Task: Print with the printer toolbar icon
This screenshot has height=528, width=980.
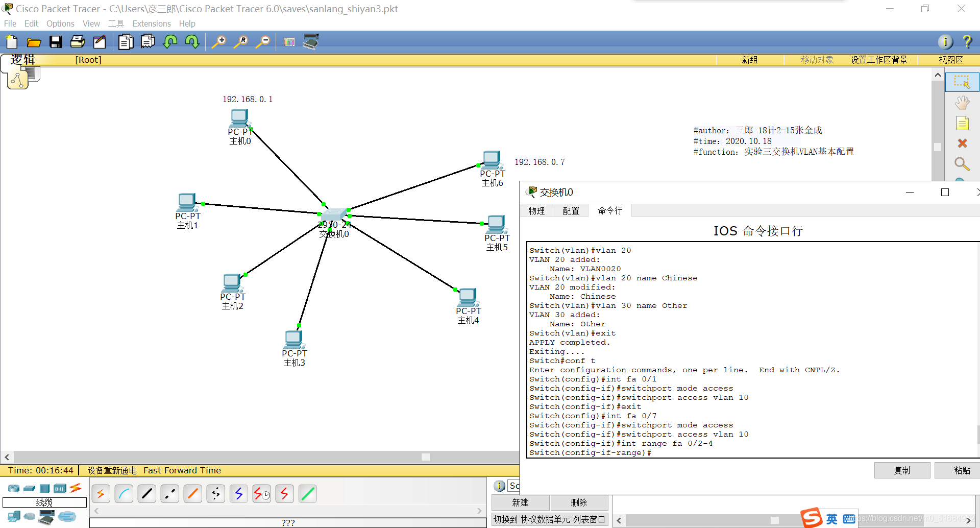Action: pyautogui.click(x=78, y=42)
